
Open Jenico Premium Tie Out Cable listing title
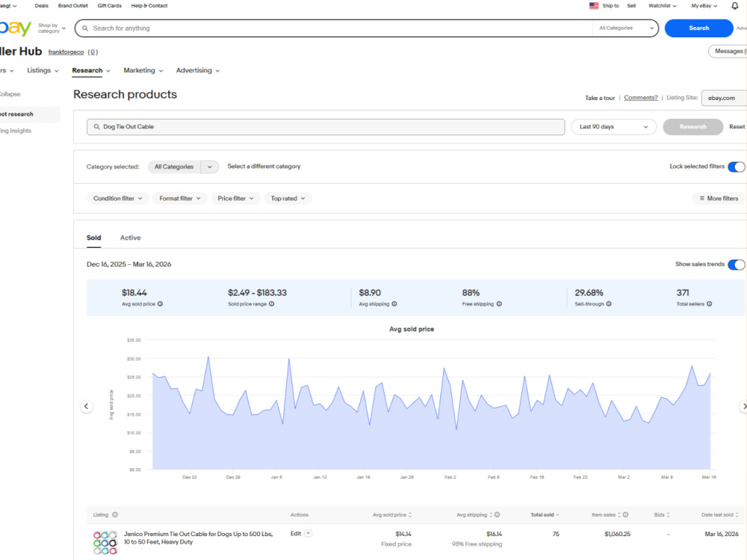coord(198,538)
